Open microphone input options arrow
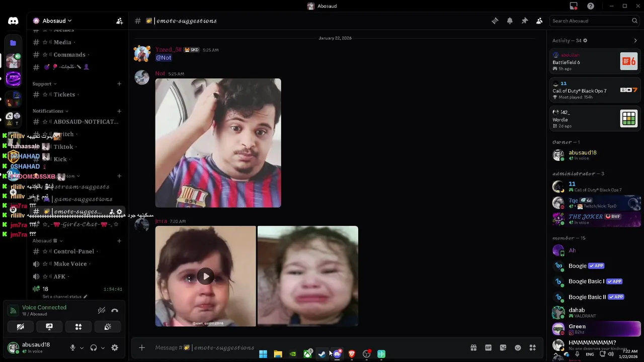The width and height of the screenshot is (644, 362). point(82,347)
